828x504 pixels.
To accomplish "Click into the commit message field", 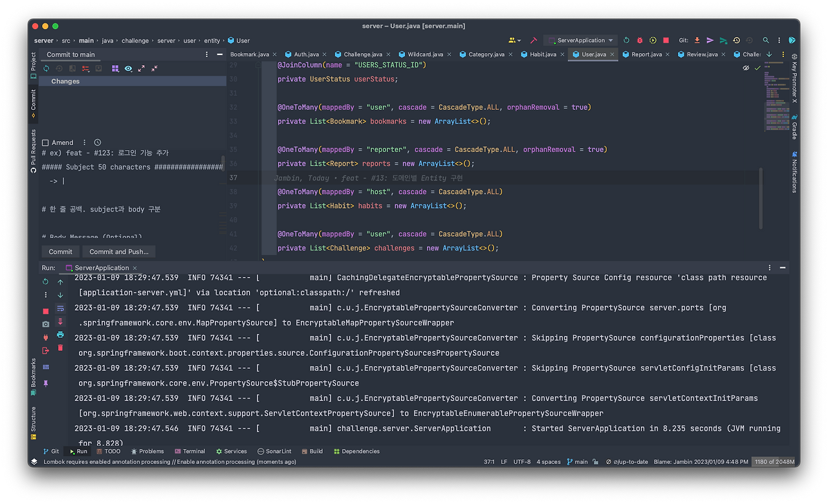I will 133,194.
